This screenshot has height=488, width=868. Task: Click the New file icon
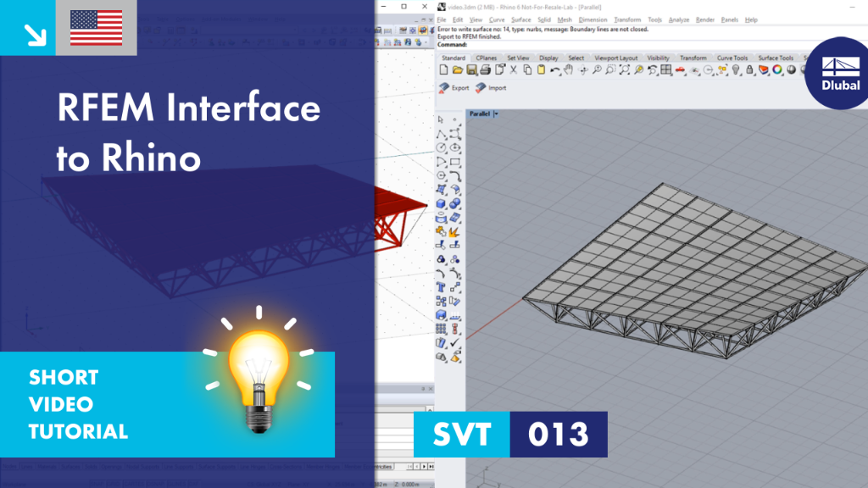coord(443,70)
